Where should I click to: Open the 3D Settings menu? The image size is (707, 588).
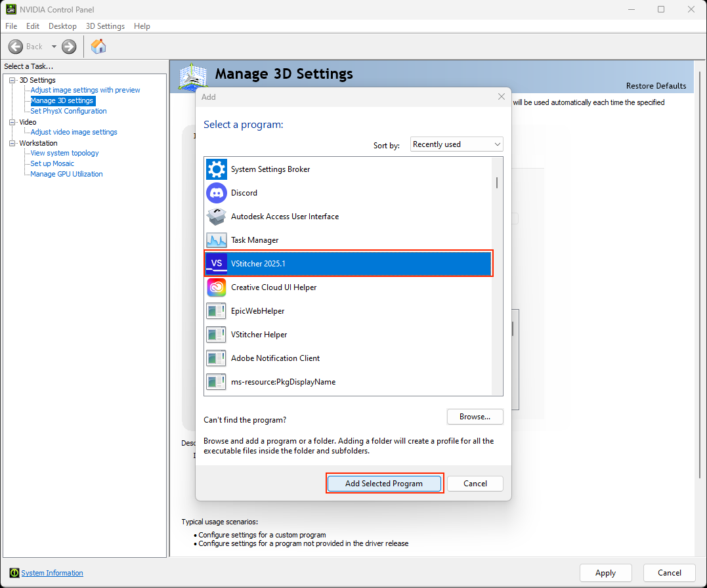point(105,26)
